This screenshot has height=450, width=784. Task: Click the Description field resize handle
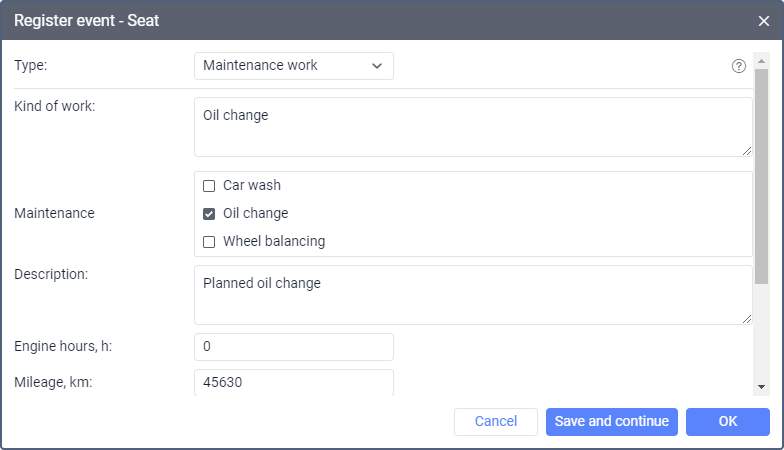click(746, 319)
